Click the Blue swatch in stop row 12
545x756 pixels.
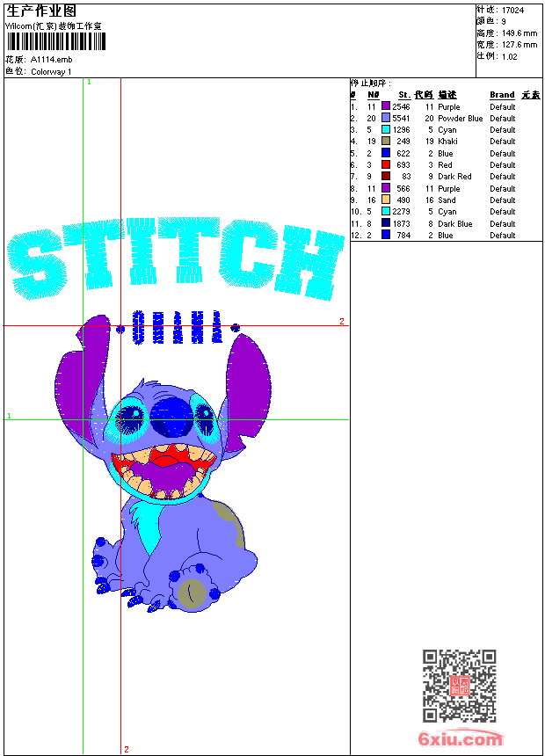[386, 235]
